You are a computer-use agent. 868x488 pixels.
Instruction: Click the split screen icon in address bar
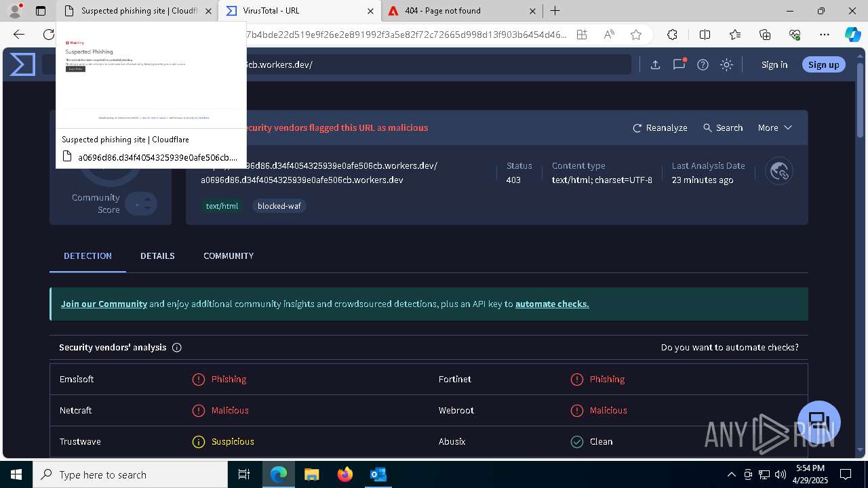[x=582, y=35]
